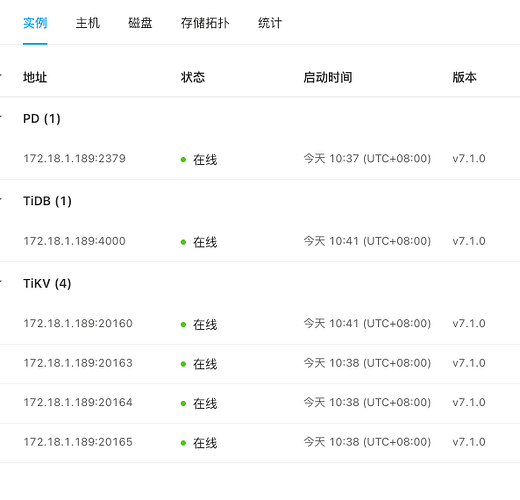
Task: Select TiKV instance 172.18.1.189:20163
Action: point(260,364)
